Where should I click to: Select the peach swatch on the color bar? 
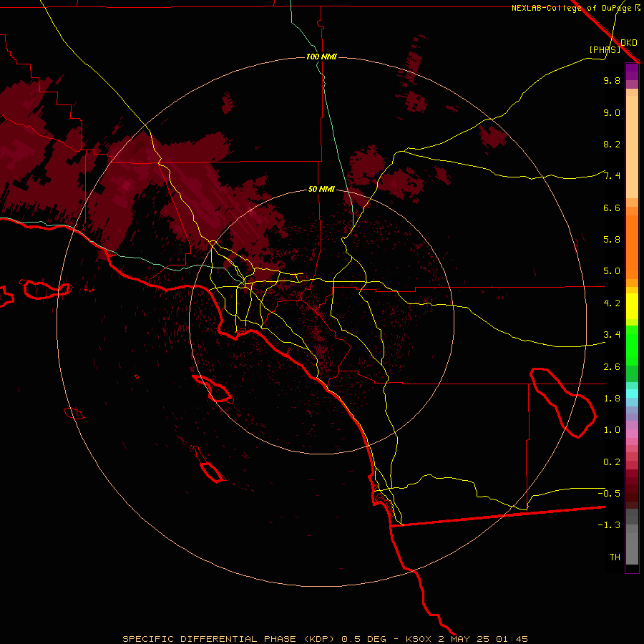632,147
